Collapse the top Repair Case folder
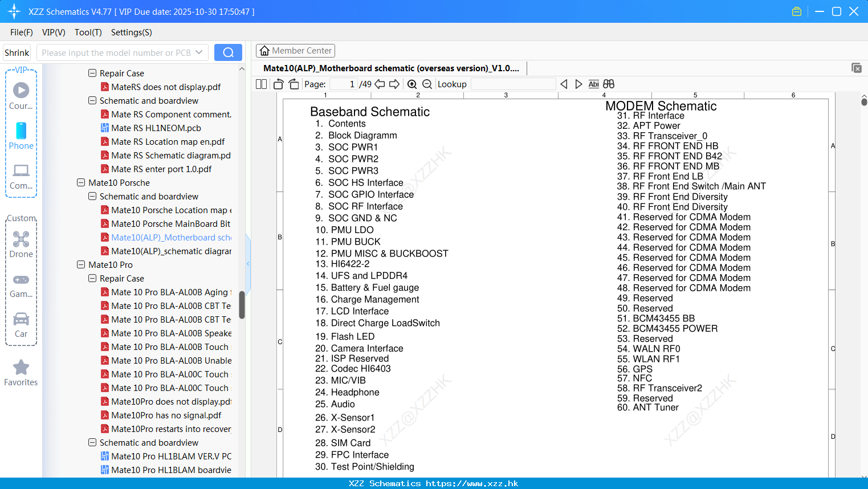This screenshot has height=489, width=868. click(92, 73)
